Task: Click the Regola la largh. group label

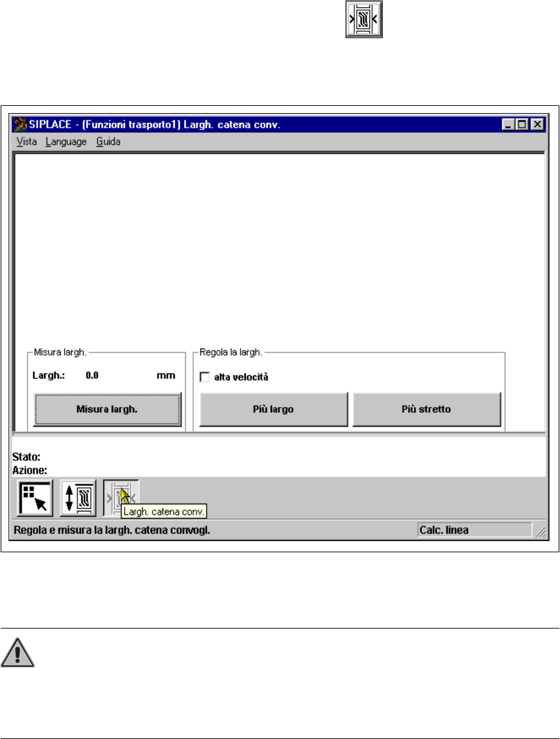Action: click(x=231, y=352)
